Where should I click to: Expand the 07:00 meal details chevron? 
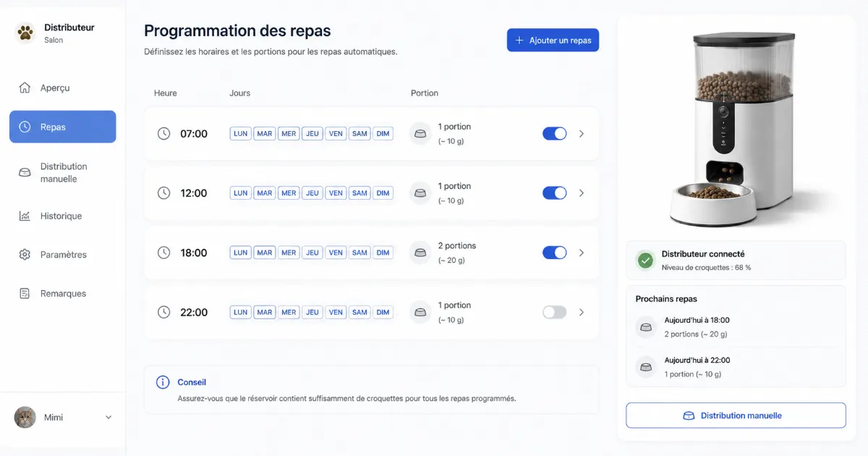(582, 134)
